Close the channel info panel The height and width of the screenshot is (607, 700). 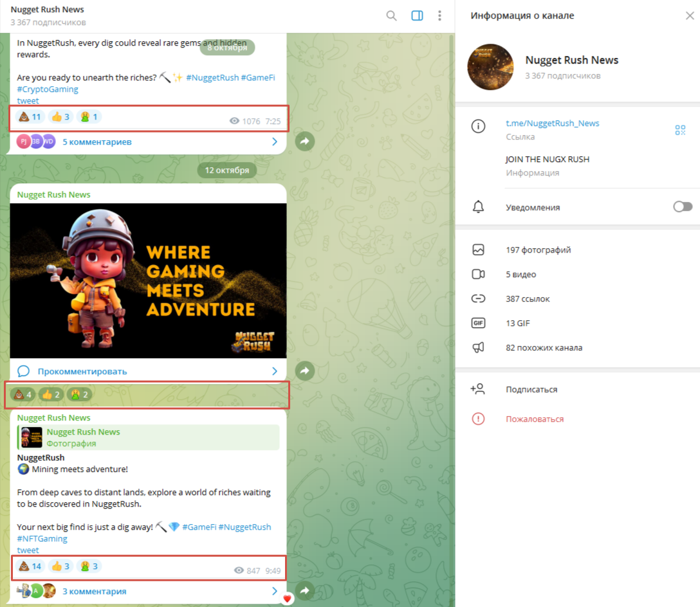[x=690, y=15]
